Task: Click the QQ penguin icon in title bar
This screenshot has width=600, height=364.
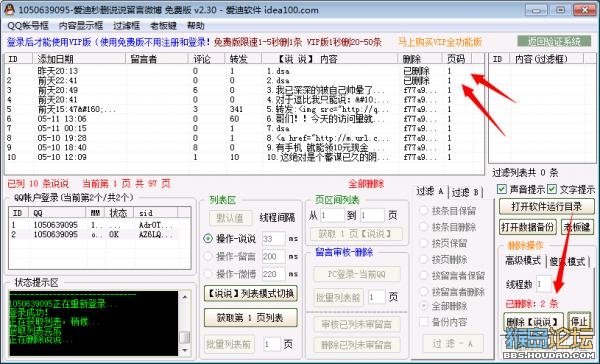Action: click(9, 10)
